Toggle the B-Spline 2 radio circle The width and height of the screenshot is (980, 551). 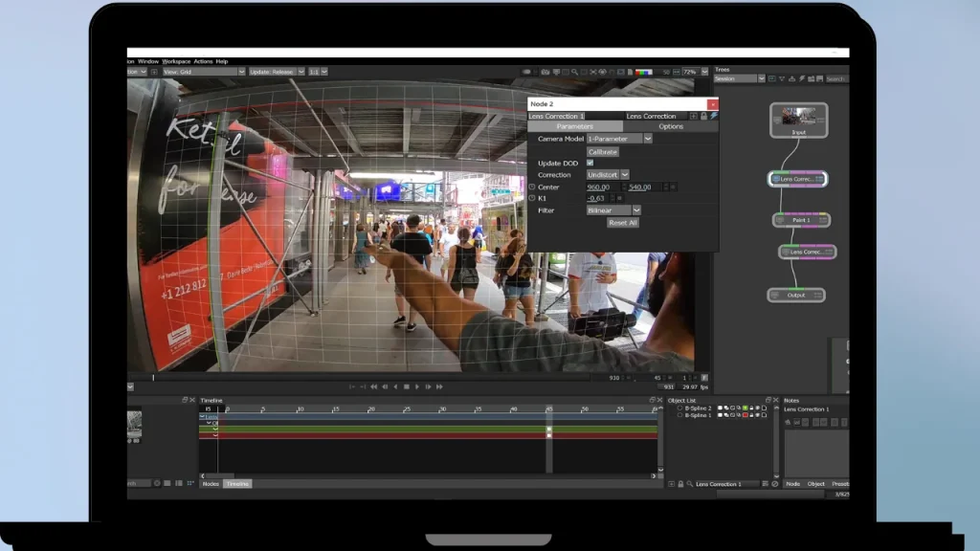[x=680, y=408]
